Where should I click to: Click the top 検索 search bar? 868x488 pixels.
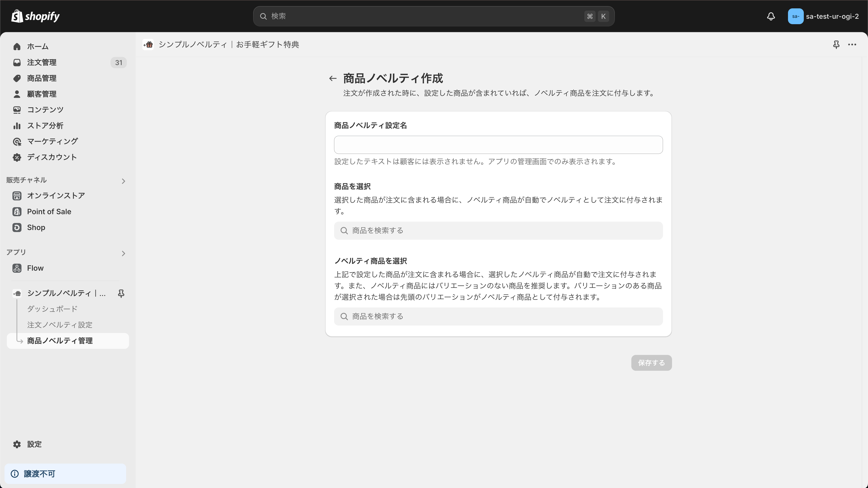(433, 16)
